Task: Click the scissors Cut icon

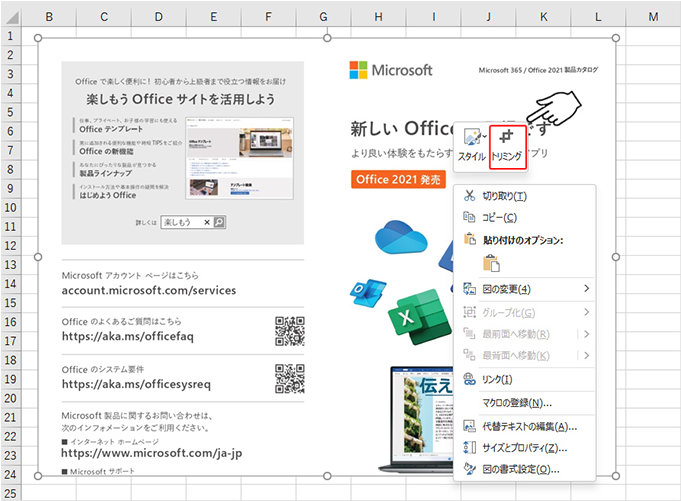Action: pos(469,196)
